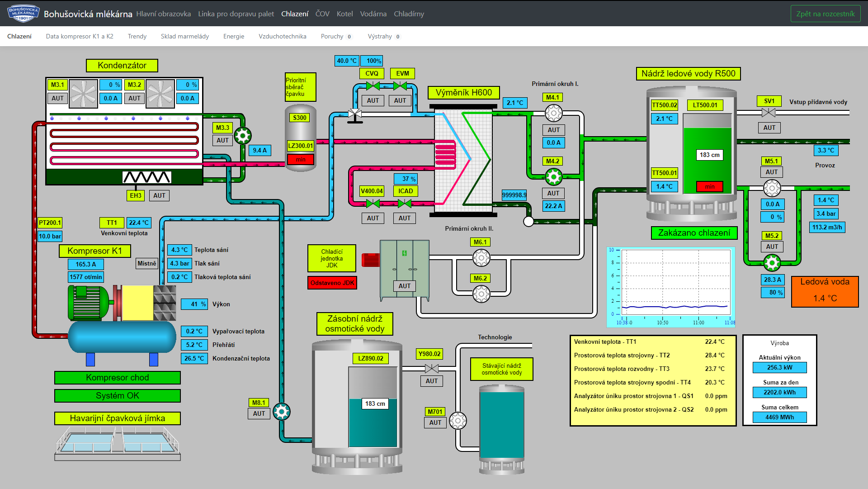868x489 pixels.
Task: Select the M8.1 pump icon
Action: 282,412
